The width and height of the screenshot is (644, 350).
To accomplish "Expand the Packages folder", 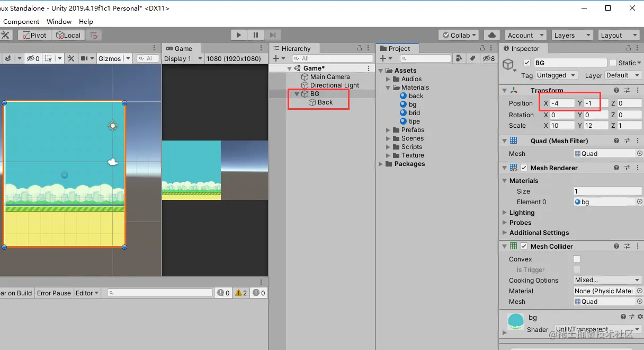I will [x=381, y=164].
